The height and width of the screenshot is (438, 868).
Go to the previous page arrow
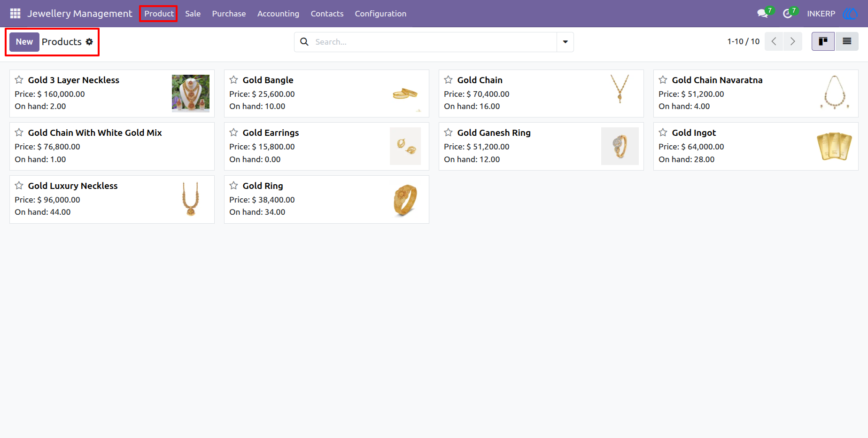tap(774, 41)
